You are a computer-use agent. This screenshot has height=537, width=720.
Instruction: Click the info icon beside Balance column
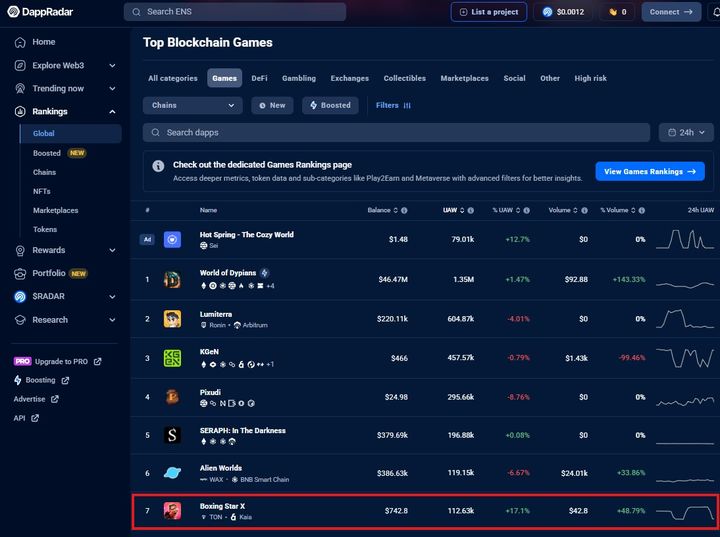(405, 210)
